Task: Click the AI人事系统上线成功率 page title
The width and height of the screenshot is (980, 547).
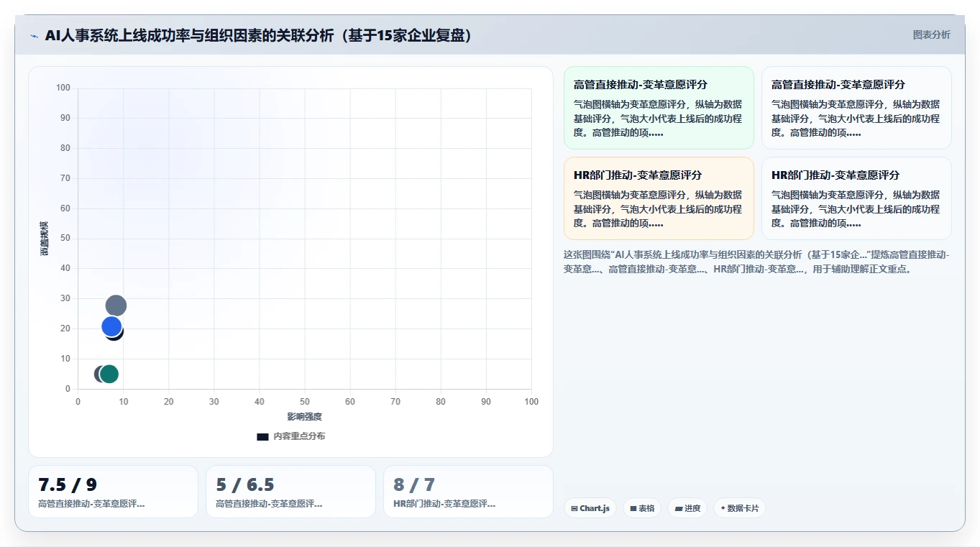Action: [x=259, y=35]
